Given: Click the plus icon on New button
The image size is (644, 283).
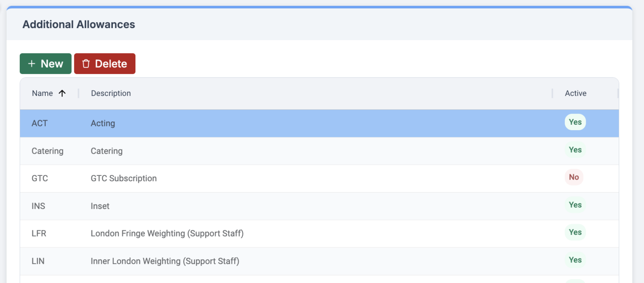Looking at the screenshot, I should point(31,64).
